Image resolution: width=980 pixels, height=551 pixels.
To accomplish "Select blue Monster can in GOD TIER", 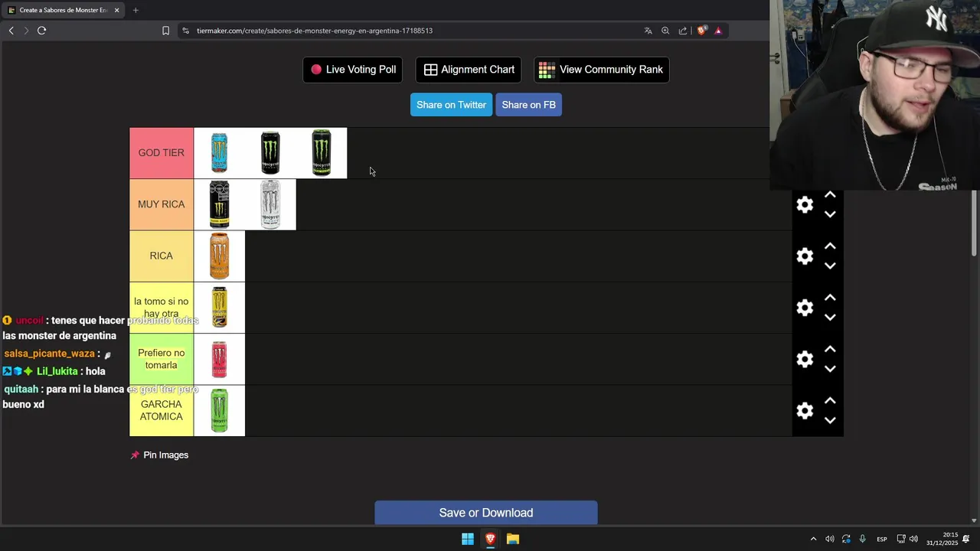I will (x=219, y=153).
